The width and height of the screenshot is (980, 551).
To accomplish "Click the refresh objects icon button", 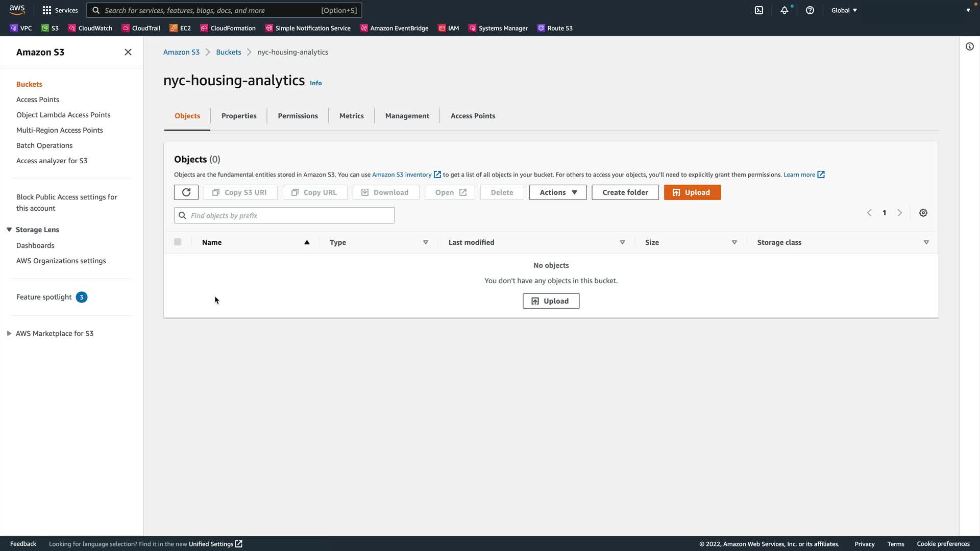I will (186, 192).
